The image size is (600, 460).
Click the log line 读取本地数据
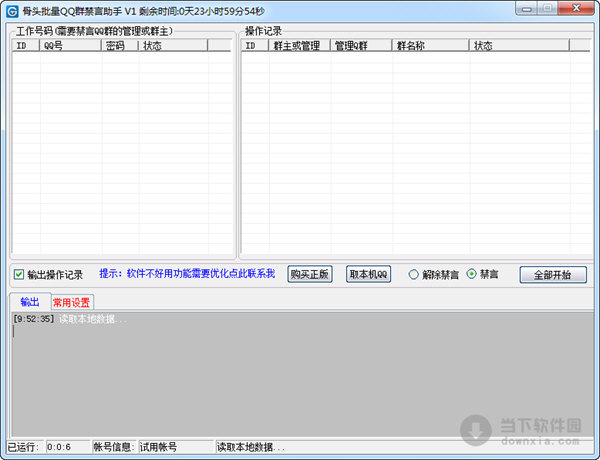[x=70, y=318]
